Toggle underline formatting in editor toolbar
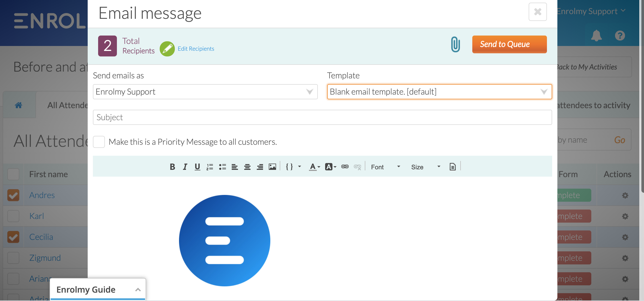The height and width of the screenshot is (301, 644). pyautogui.click(x=198, y=167)
